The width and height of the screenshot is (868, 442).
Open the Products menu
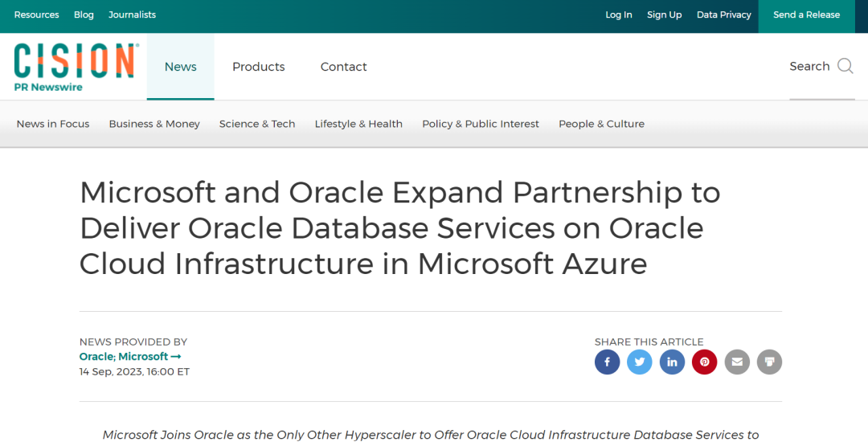(259, 67)
